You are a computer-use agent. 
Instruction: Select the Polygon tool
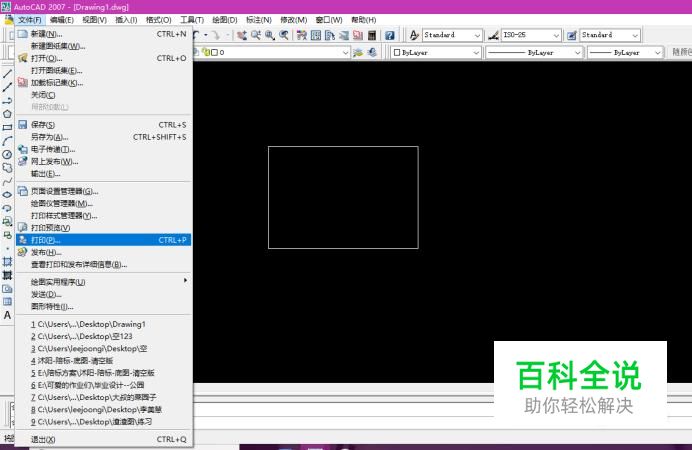coord(7,114)
